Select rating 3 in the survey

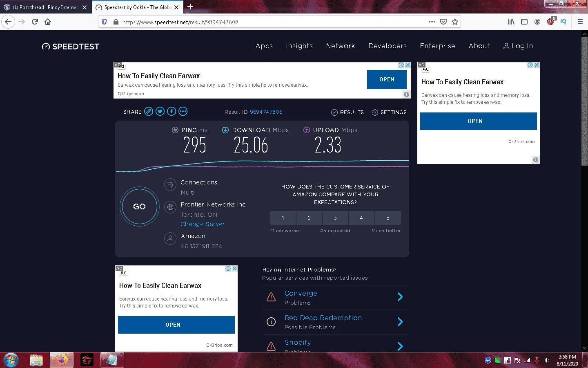click(x=335, y=218)
